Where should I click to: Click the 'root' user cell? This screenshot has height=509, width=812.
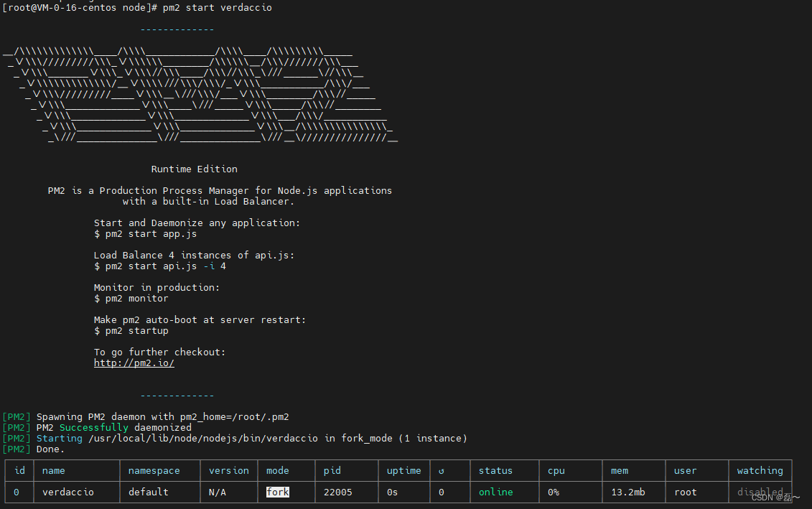click(686, 492)
